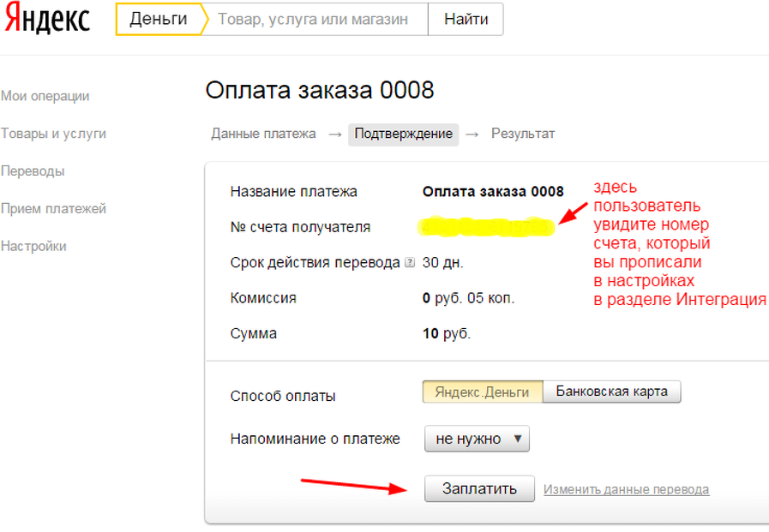
Task: Click the Заплатить button
Action: 479,488
